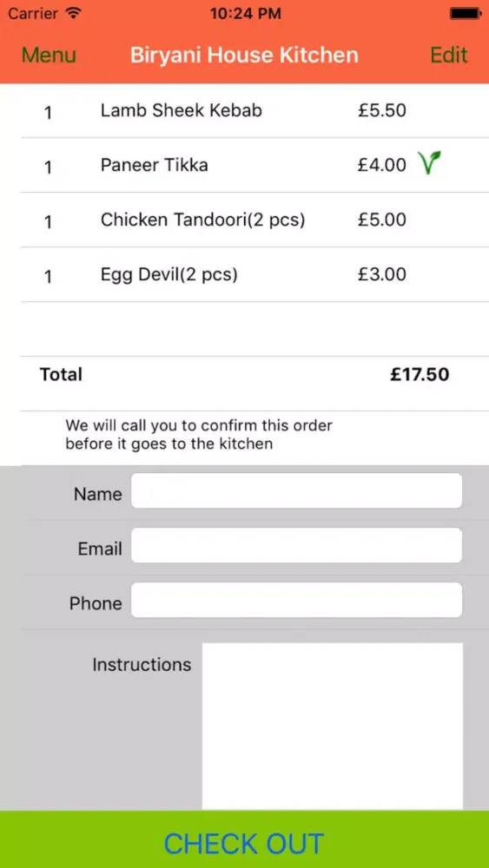The width and height of the screenshot is (489, 868).
Task: Go back to Menu
Action: point(49,56)
